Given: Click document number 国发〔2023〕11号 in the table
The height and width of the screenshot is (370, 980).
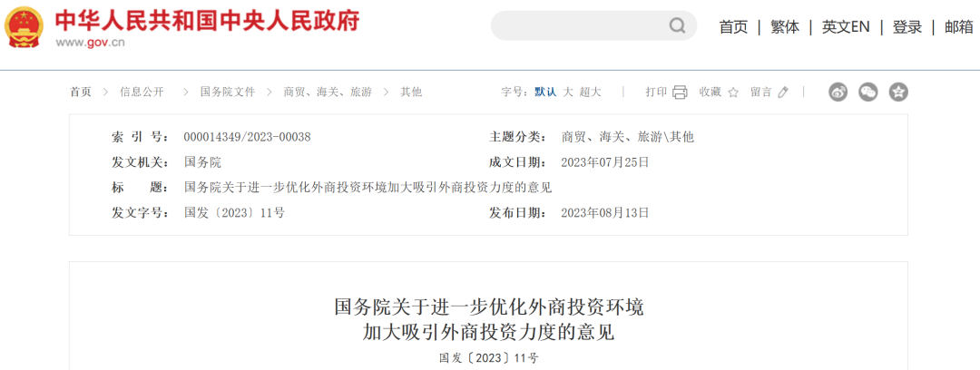Looking at the screenshot, I should pos(234,213).
